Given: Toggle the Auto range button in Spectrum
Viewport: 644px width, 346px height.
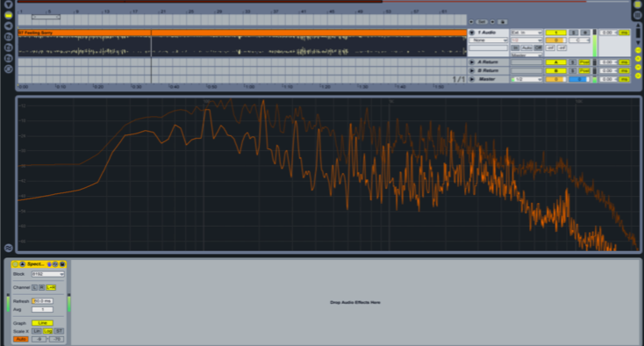Looking at the screenshot, I should point(21,340).
